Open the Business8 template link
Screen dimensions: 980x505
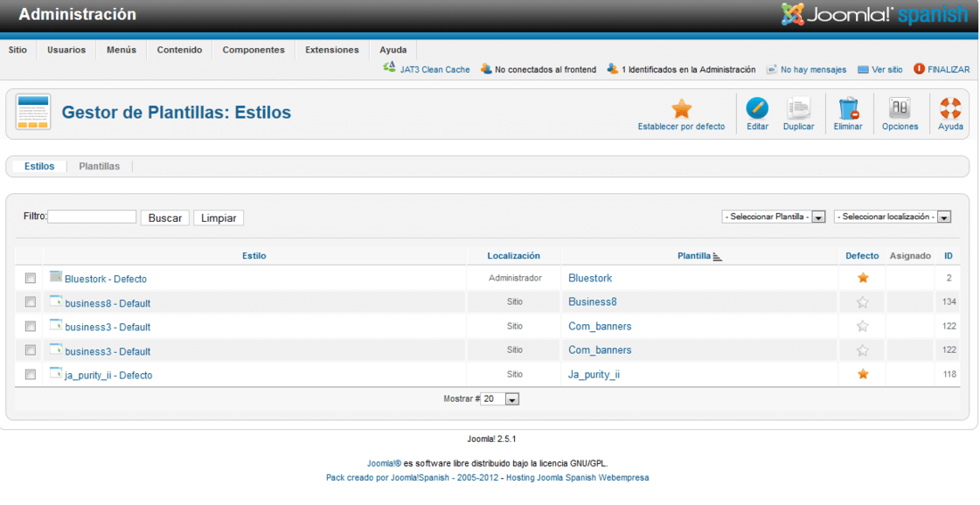(x=592, y=302)
